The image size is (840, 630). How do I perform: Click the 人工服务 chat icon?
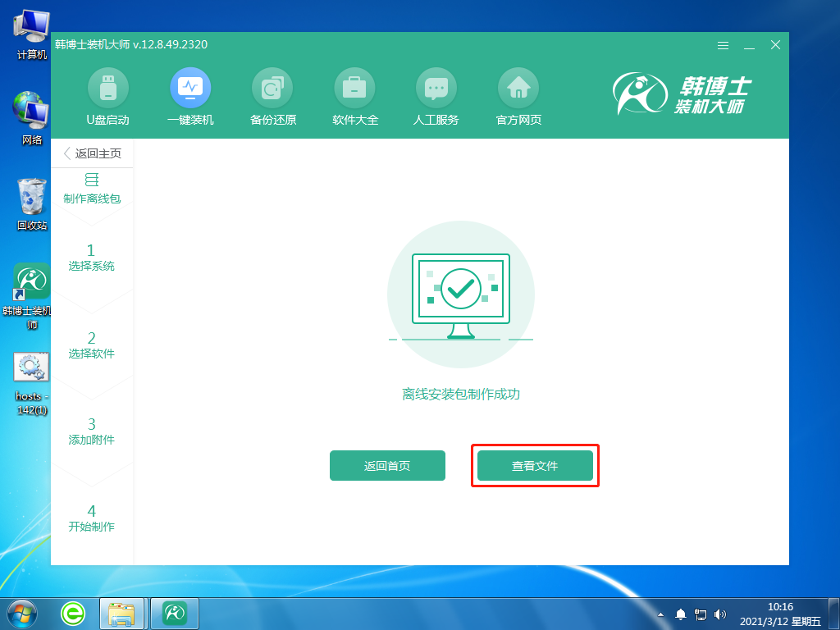tap(436, 88)
